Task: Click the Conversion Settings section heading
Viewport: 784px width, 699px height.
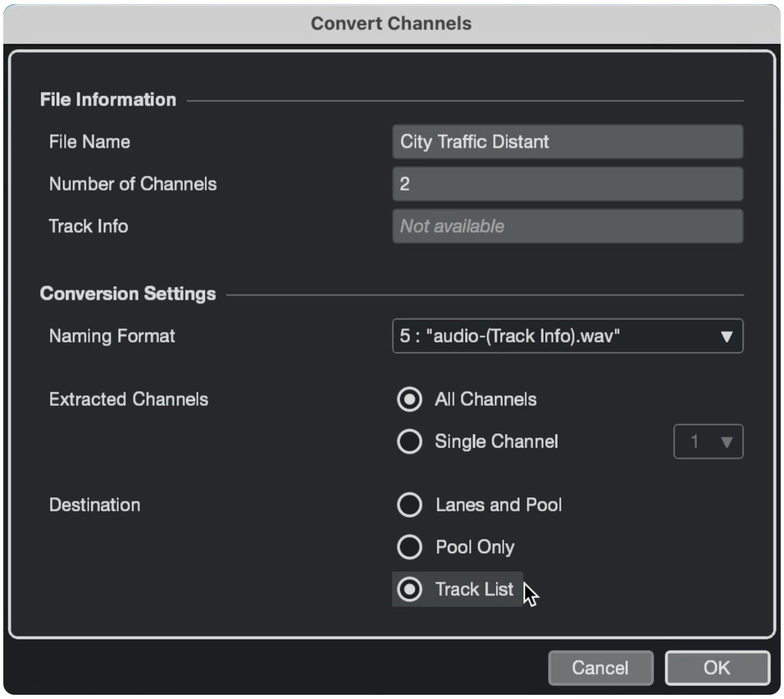Action: pos(128,294)
